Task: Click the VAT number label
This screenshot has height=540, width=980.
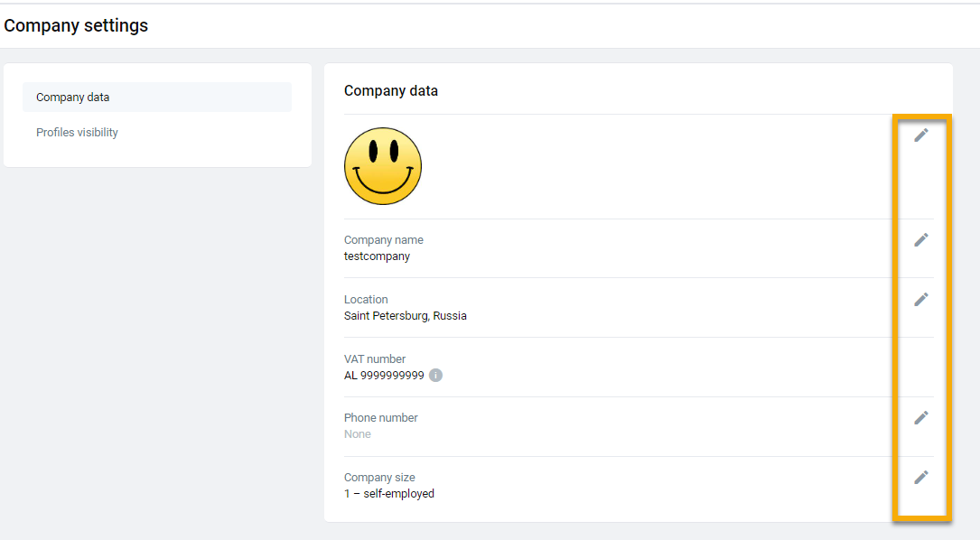Action: point(374,358)
